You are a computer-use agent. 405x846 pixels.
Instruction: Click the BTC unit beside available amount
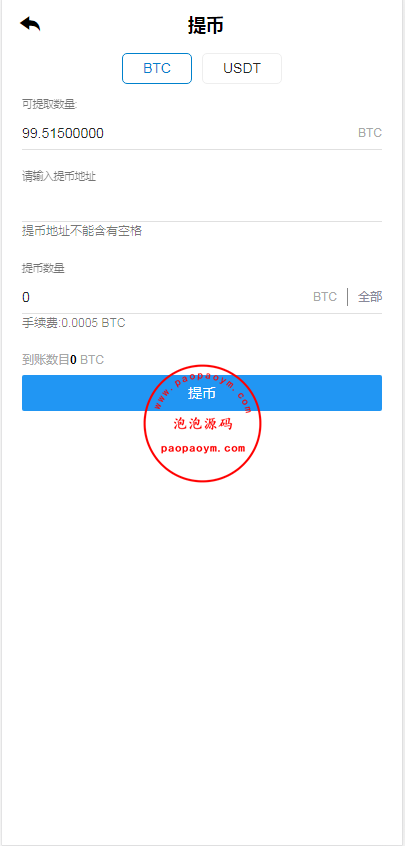(370, 133)
